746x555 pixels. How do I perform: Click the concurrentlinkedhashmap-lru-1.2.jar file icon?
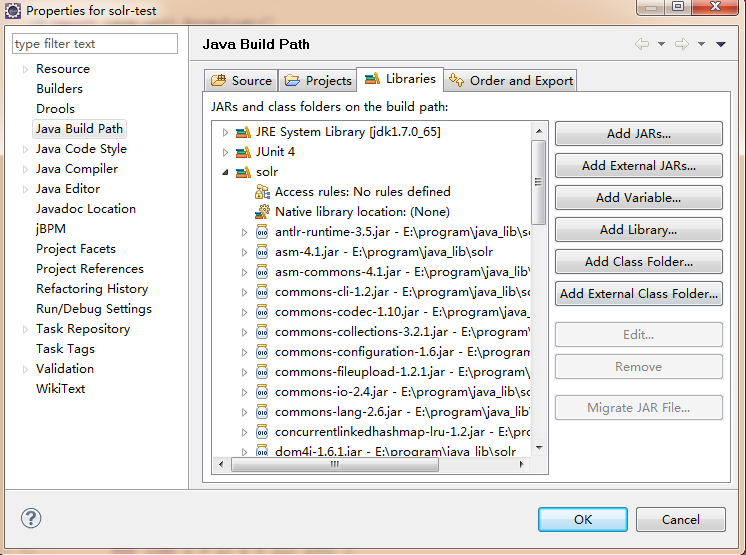point(262,432)
